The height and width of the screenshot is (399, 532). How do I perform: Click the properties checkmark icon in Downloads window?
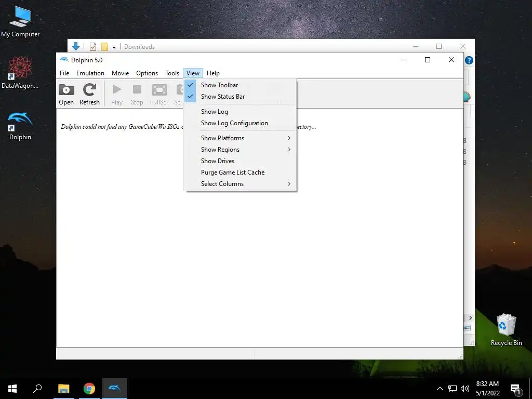[x=92, y=47]
